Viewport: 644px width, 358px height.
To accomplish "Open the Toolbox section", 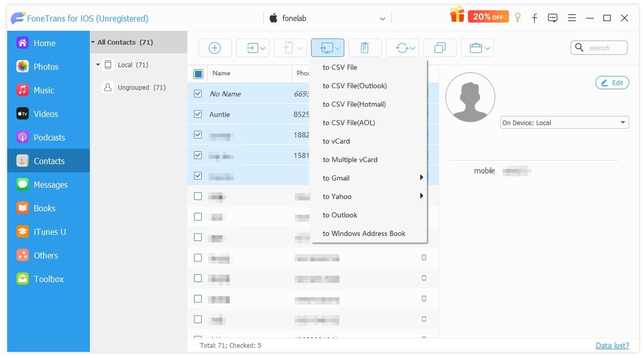I will tap(48, 279).
